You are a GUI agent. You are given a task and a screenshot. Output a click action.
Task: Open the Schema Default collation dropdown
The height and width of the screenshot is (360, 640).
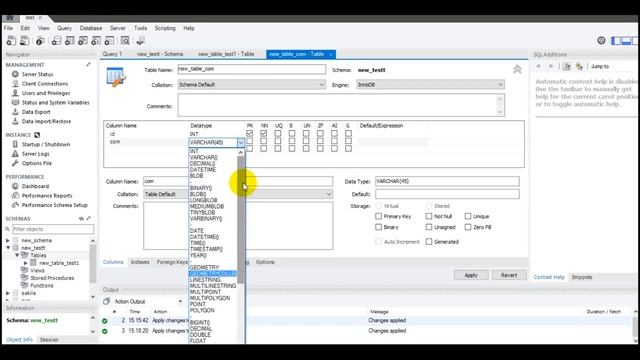251,84
